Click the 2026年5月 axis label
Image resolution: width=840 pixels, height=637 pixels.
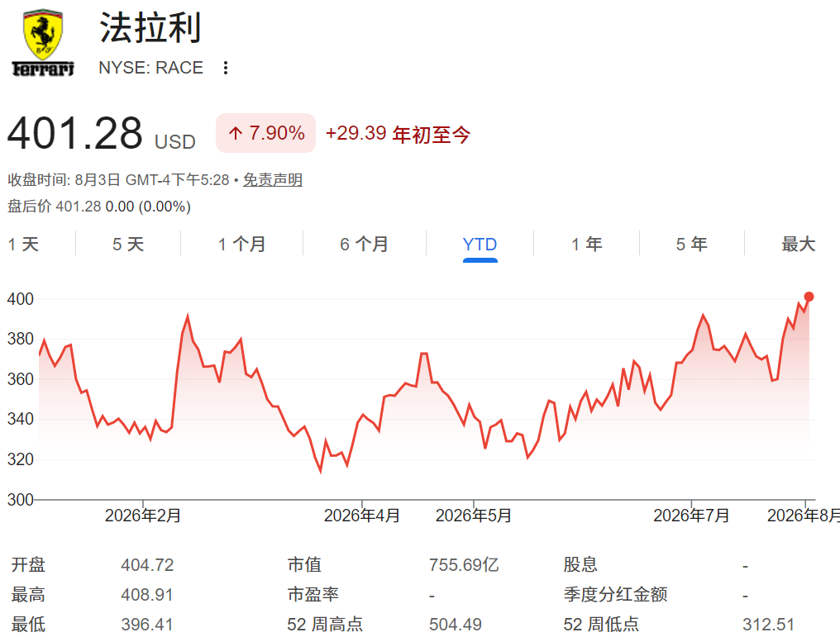coord(474,516)
